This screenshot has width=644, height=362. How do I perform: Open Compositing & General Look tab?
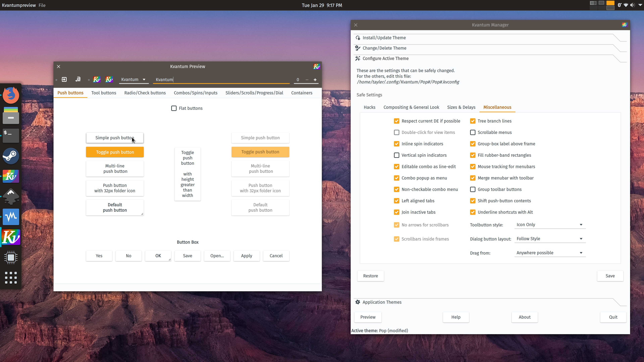click(411, 107)
